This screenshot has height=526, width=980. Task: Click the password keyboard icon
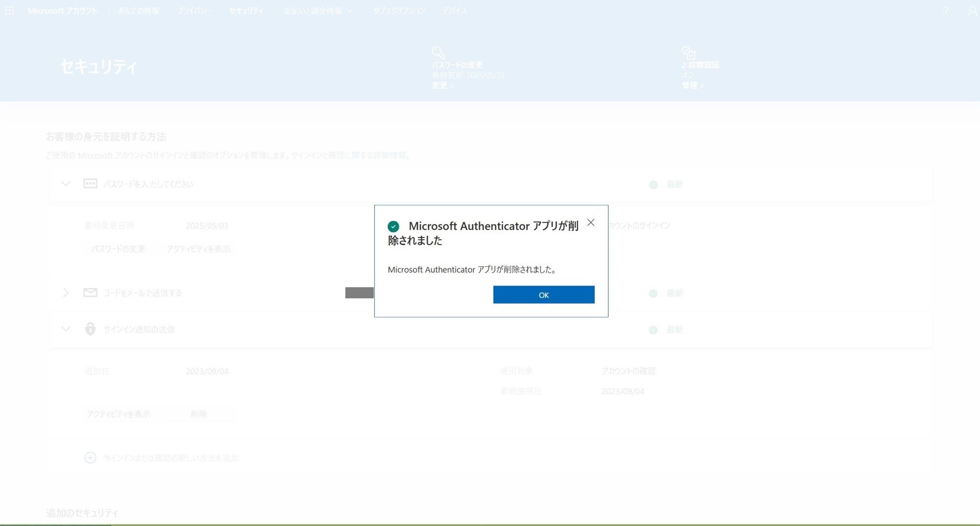click(x=89, y=184)
